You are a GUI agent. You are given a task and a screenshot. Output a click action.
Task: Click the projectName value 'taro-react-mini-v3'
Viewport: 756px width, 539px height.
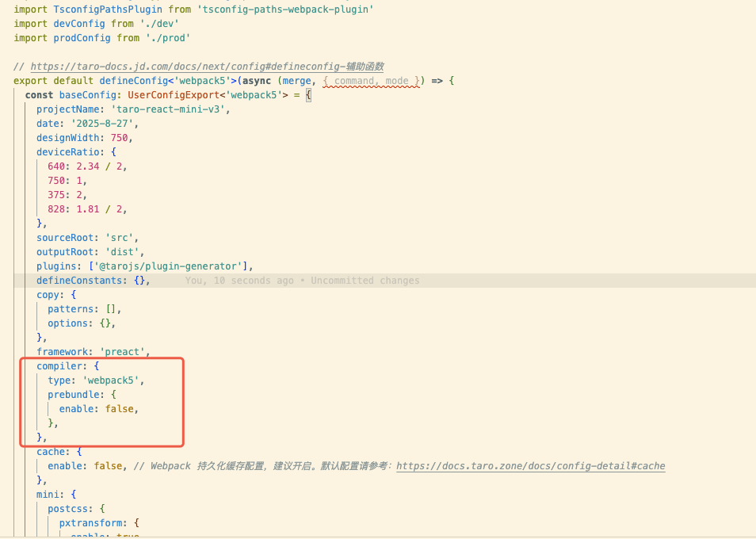pyautogui.click(x=168, y=109)
